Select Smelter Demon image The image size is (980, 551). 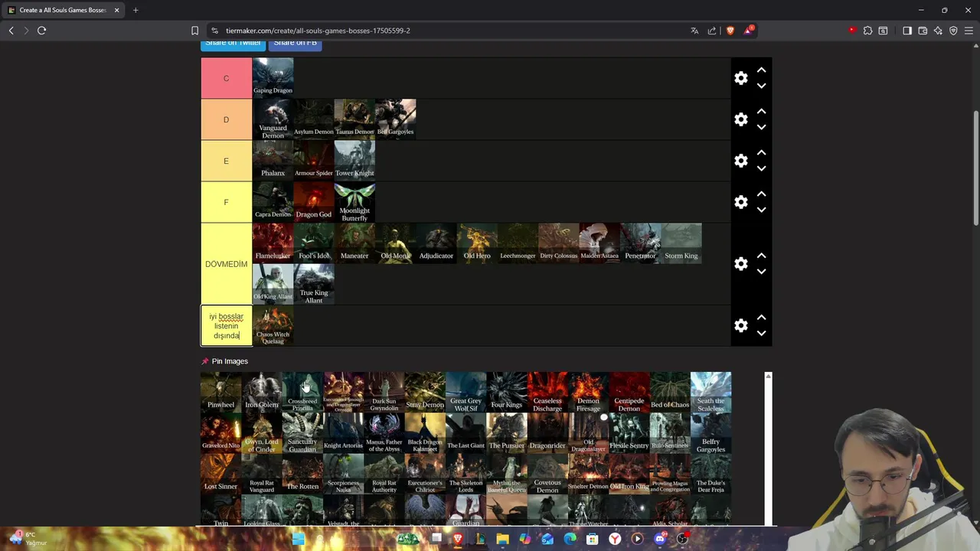588,474
